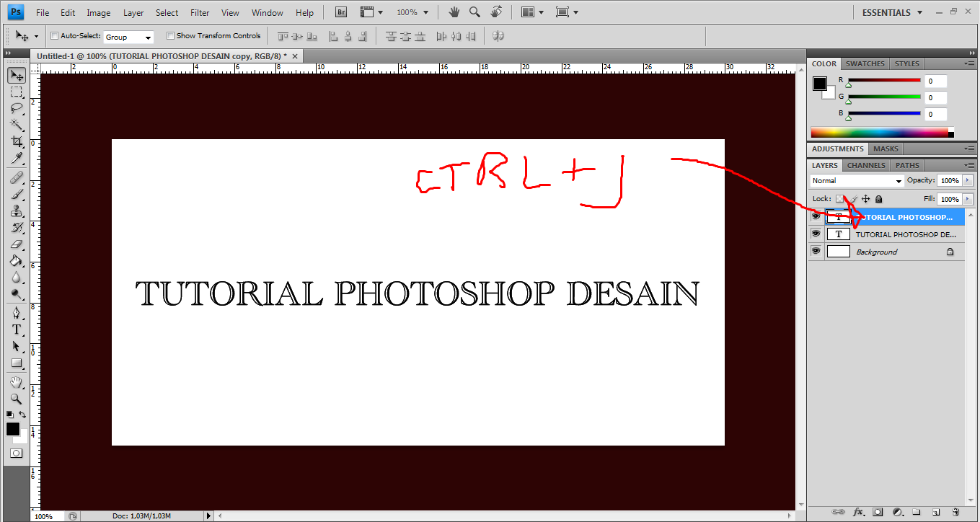Viewport: 980px width, 522px height.
Task: Switch to the Masks tab
Action: coord(886,149)
